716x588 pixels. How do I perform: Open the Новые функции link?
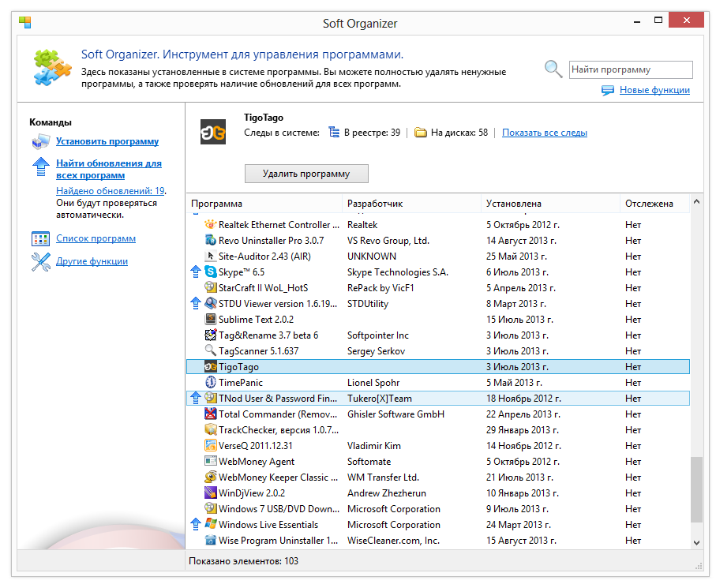pyautogui.click(x=654, y=90)
